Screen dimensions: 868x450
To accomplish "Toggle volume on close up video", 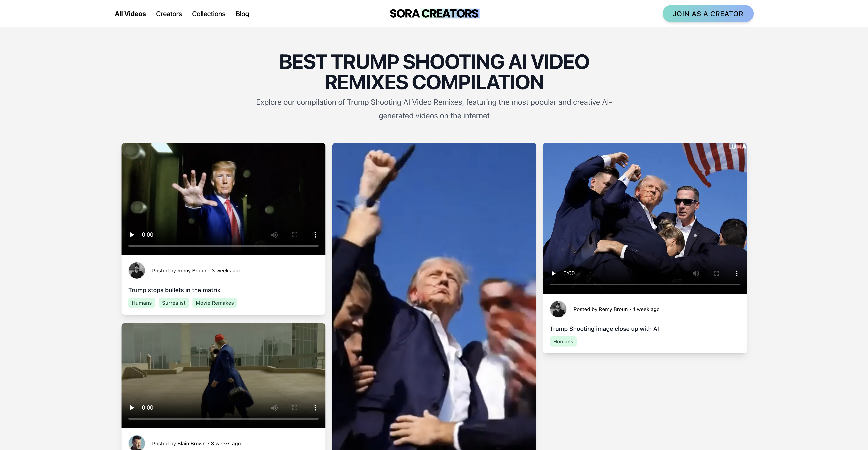I will point(696,273).
